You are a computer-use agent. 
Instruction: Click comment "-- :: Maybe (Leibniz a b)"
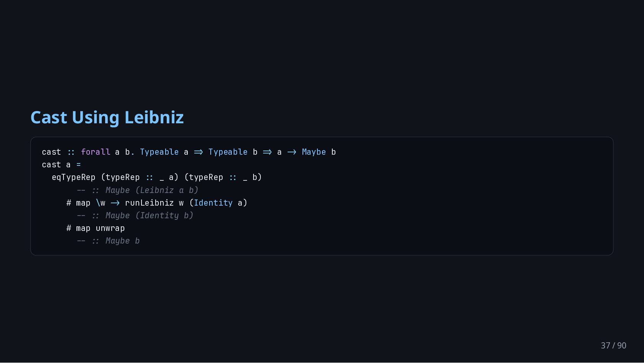pyautogui.click(x=138, y=190)
